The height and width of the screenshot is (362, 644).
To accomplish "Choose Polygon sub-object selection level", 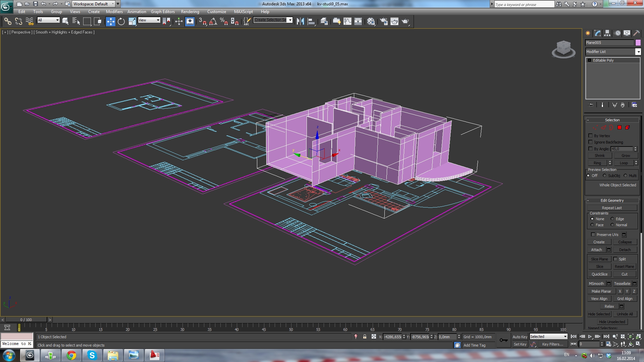I will (x=620, y=127).
